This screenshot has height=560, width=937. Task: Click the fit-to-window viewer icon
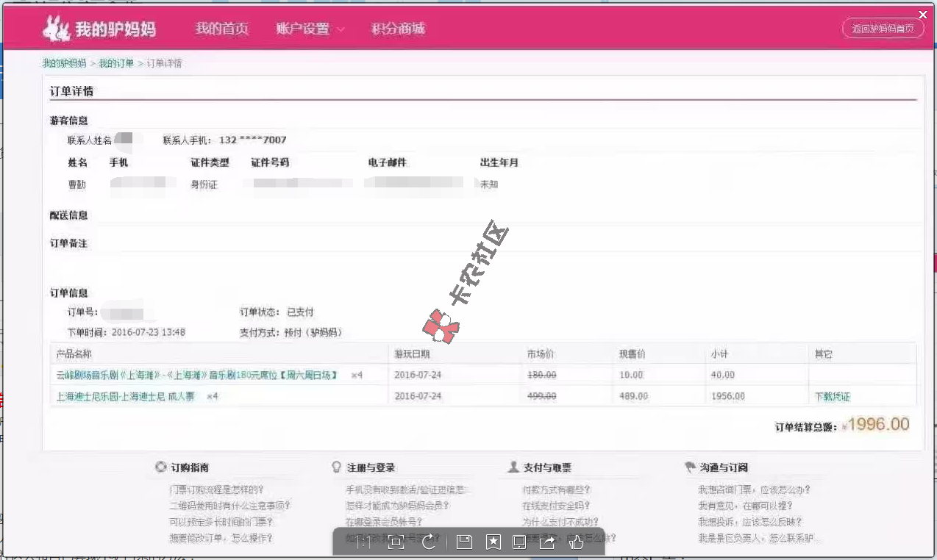pos(396,542)
